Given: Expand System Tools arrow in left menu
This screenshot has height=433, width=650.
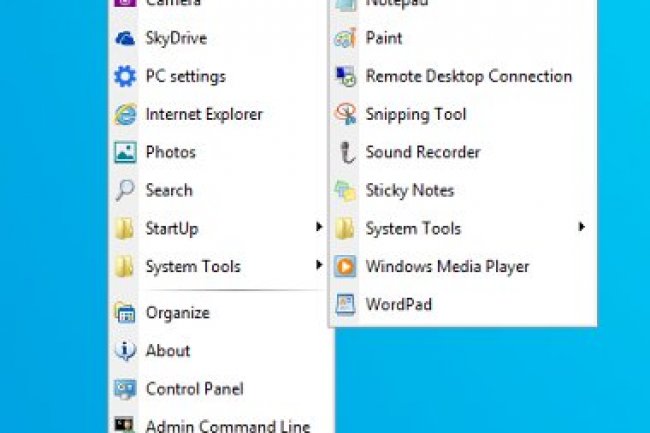Looking at the screenshot, I should click(319, 266).
